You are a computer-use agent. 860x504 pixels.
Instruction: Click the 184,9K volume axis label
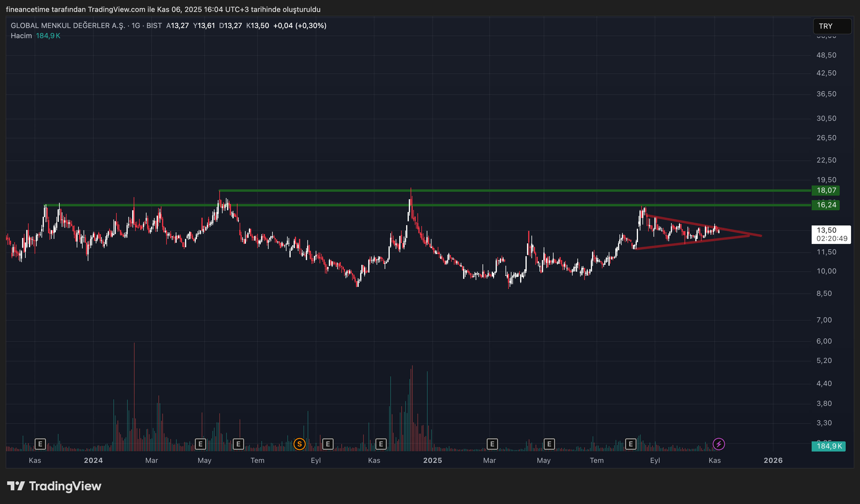coord(829,446)
